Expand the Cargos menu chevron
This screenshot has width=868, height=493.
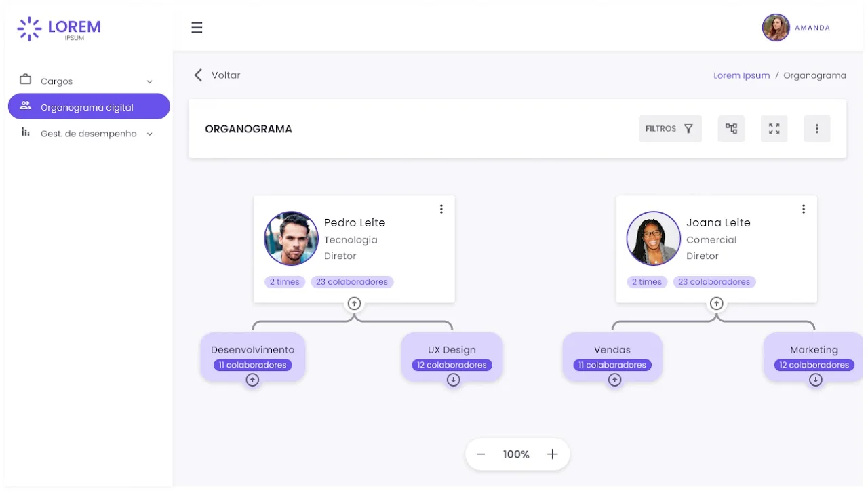pos(150,81)
